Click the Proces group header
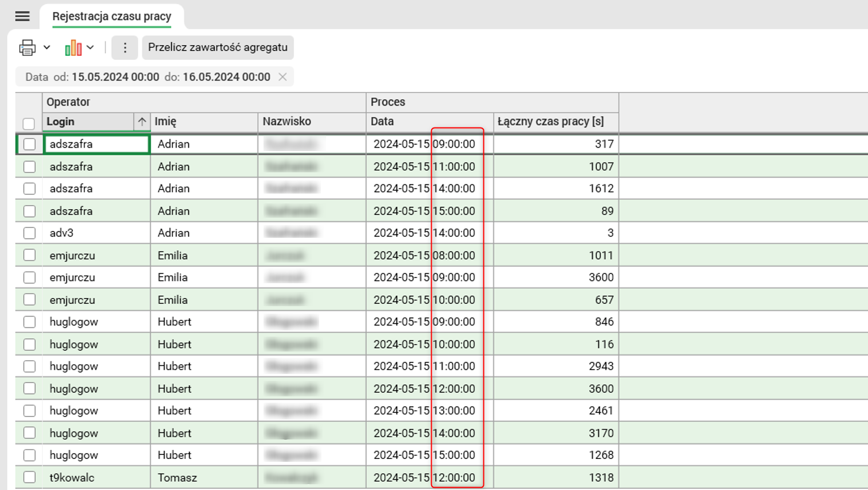Screen dimensions: 868x490 pyautogui.click(x=493, y=102)
